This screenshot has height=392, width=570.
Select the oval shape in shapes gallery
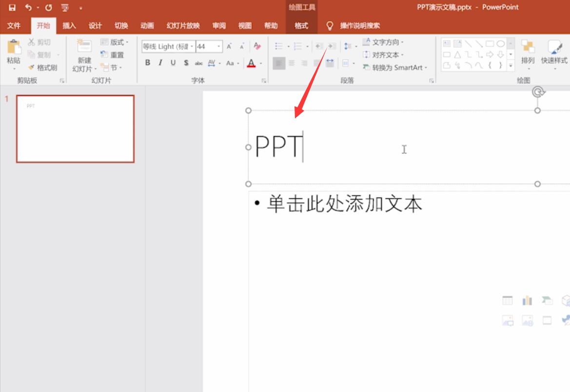pyautogui.click(x=501, y=43)
